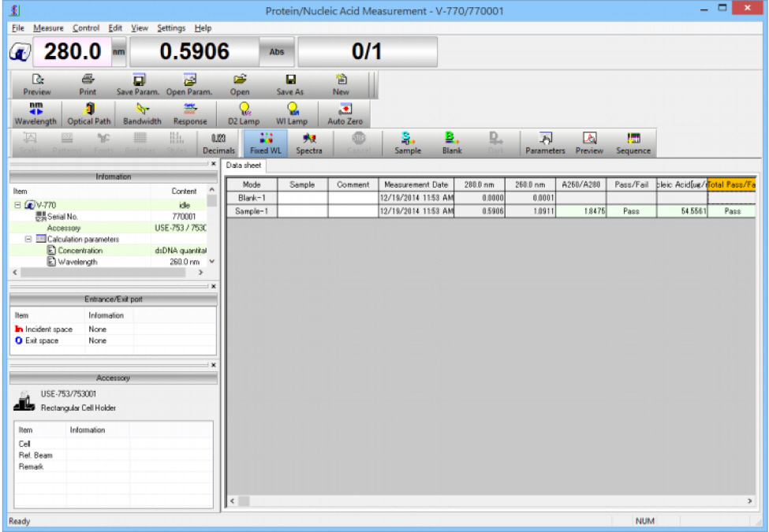This screenshot has height=532, width=769.
Task: Click the Bandwidth toolbar icon
Action: coord(141,114)
